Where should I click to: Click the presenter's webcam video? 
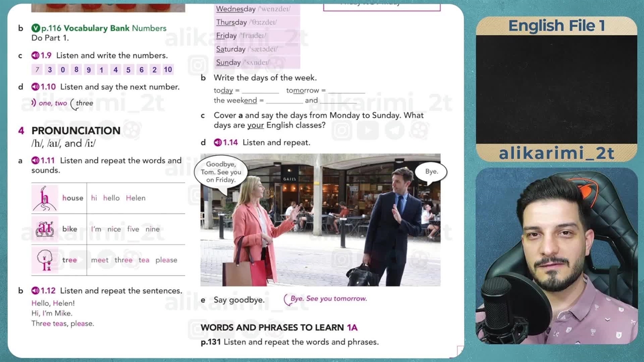click(556, 256)
